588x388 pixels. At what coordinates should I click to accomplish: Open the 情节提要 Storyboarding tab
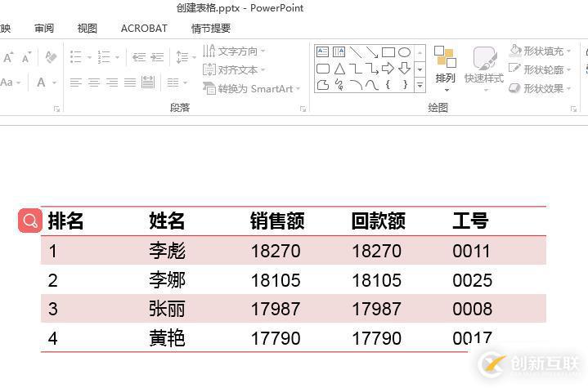211,28
